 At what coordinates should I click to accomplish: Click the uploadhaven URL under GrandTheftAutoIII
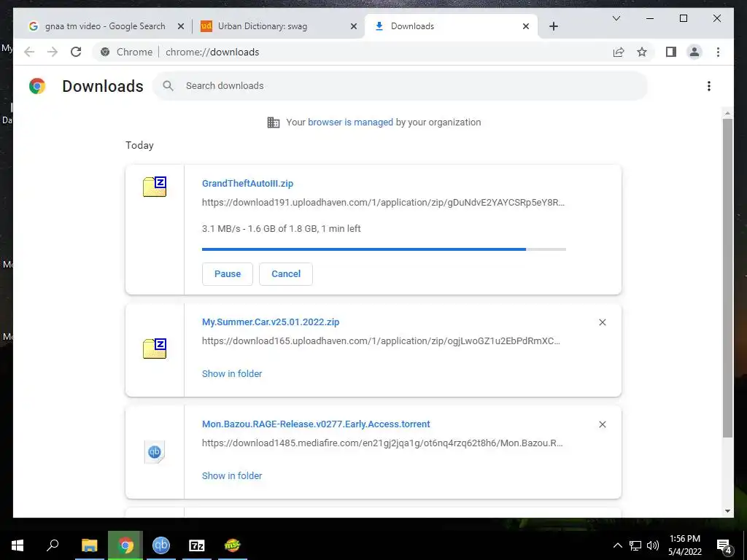(x=383, y=203)
